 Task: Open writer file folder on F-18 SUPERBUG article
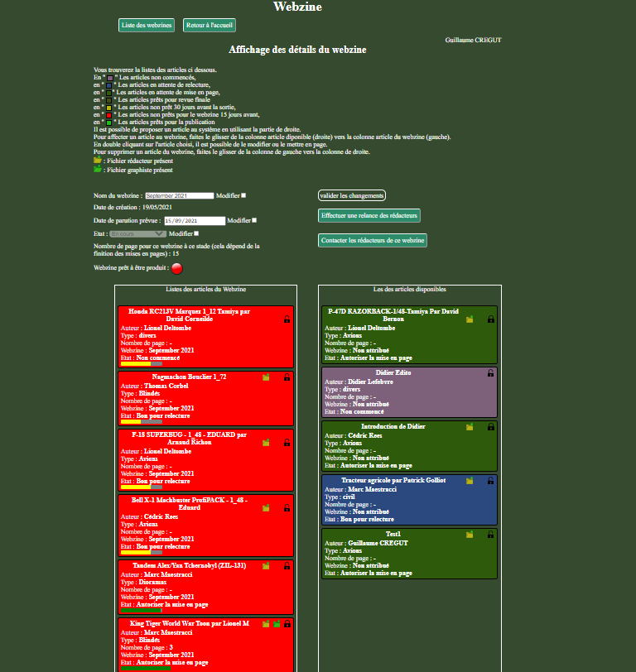click(266, 442)
